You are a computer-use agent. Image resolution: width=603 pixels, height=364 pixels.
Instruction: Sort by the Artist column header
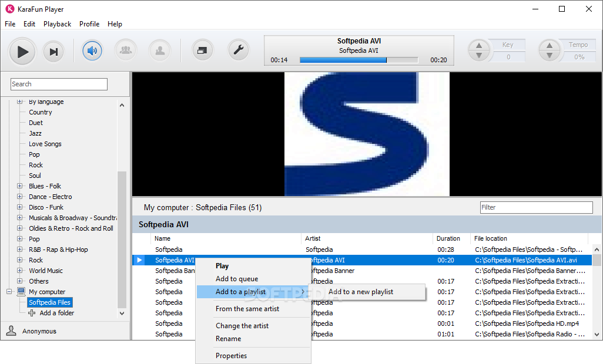367,238
